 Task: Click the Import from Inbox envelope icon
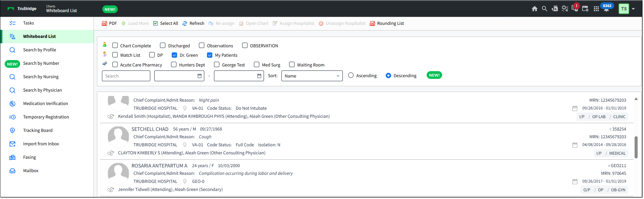pos(12,144)
